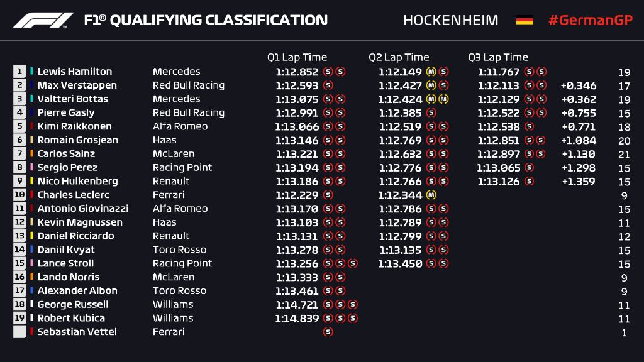Click soft tyre icon next to Gasly's Q2 time

point(431,113)
